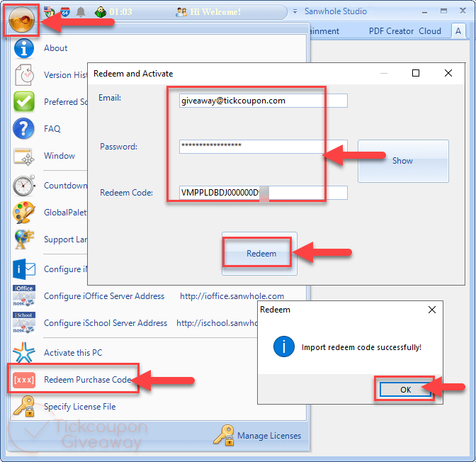Open the quick access toolbar dropdown arrow

tap(295, 11)
